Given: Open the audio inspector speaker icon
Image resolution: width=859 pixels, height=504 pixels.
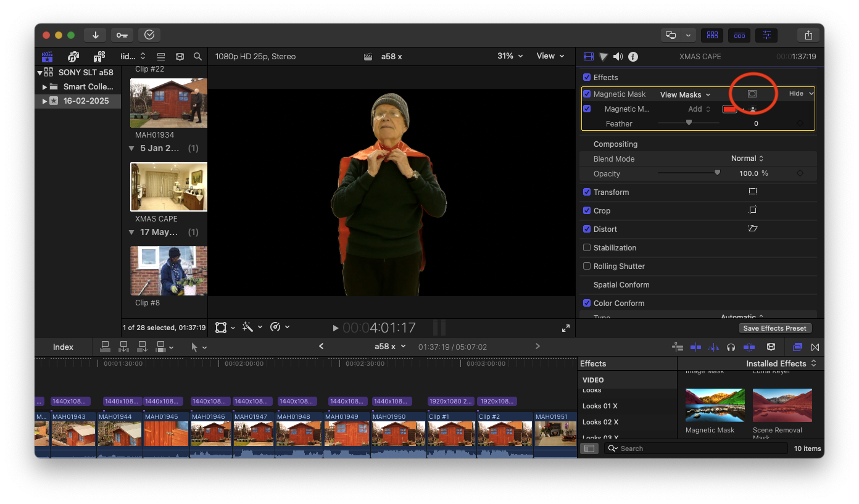Looking at the screenshot, I should pyautogui.click(x=618, y=57).
